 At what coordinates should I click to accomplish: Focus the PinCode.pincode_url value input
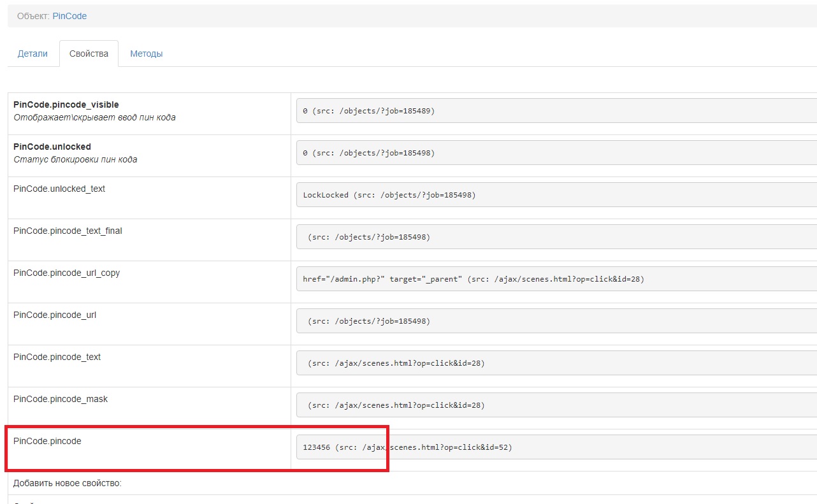click(x=556, y=321)
